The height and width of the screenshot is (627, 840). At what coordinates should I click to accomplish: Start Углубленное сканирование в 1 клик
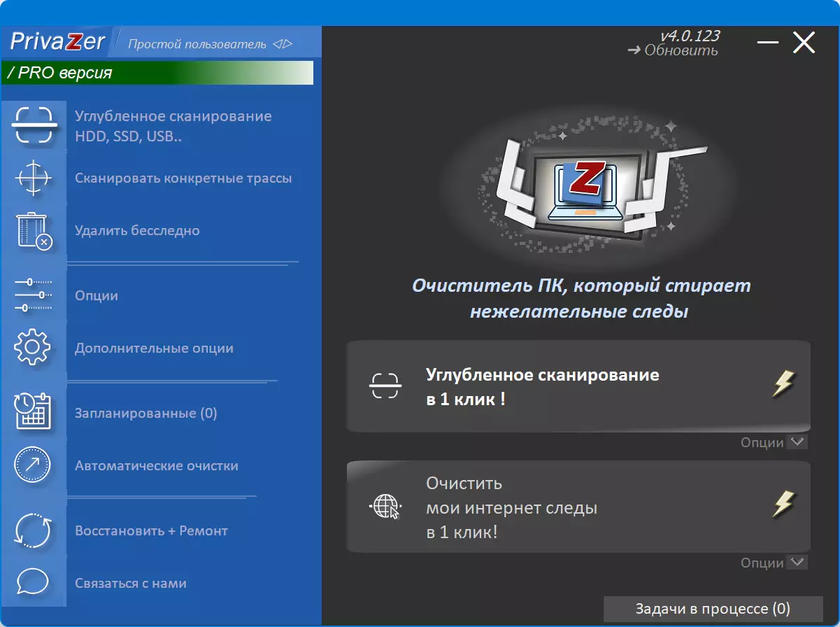click(578, 386)
